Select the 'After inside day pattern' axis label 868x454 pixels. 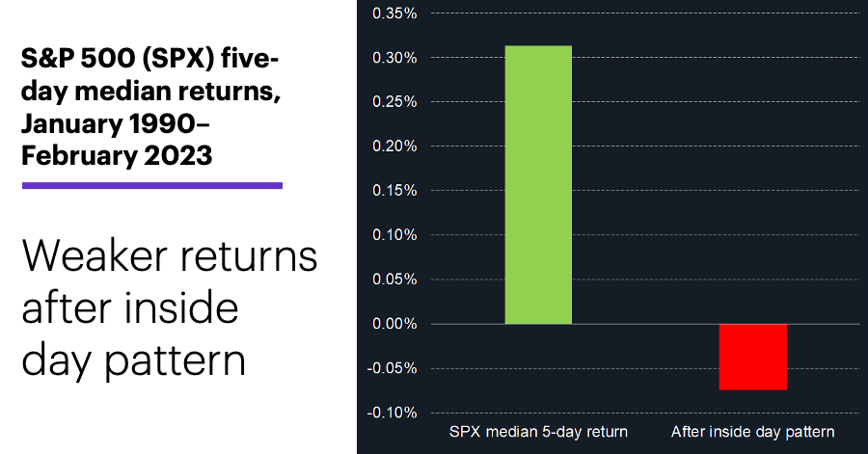tap(753, 432)
